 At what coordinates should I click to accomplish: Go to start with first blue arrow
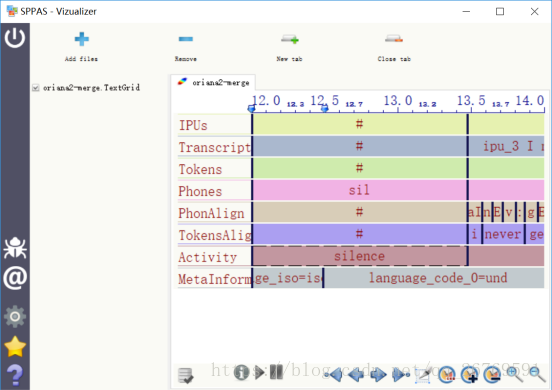pyautogui.click(x=333, y=375)
